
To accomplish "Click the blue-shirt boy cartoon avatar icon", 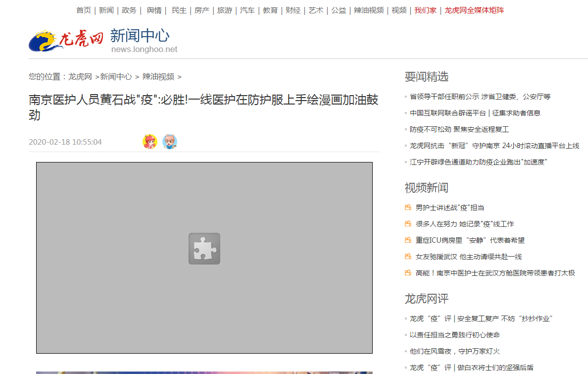I will pos(170,142).
